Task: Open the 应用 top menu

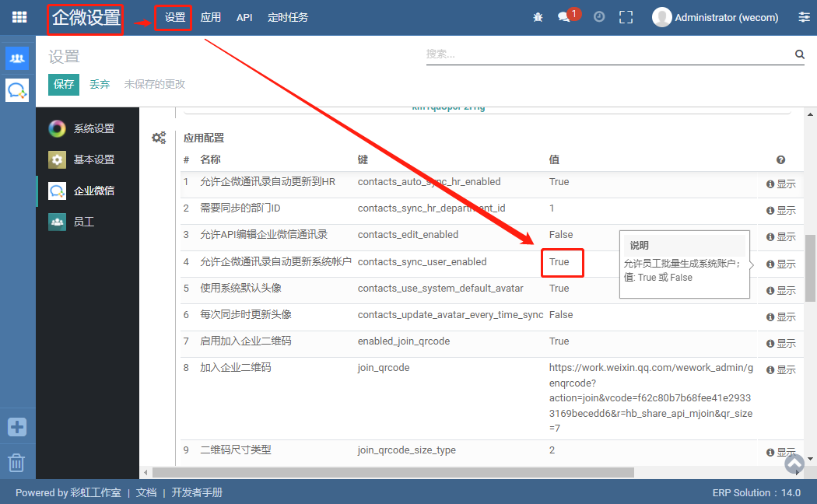Action: coord(211,17)
